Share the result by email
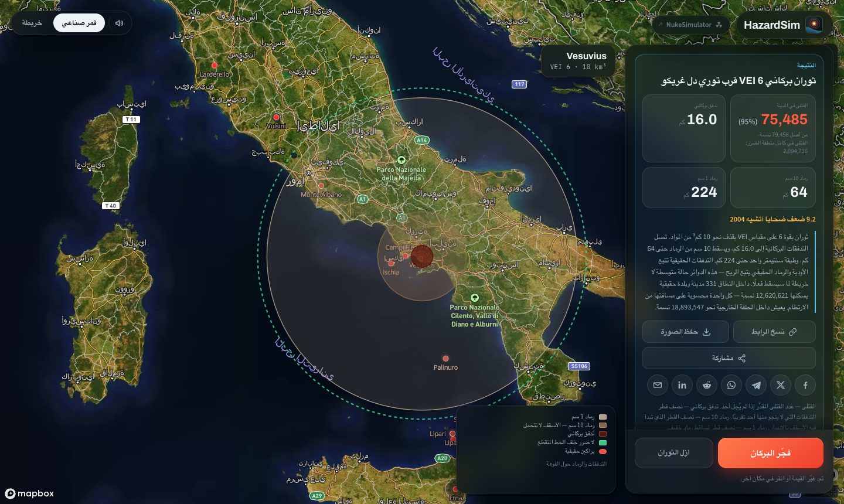The height and width of the screenshot is (504, 844). coord(658,385)
